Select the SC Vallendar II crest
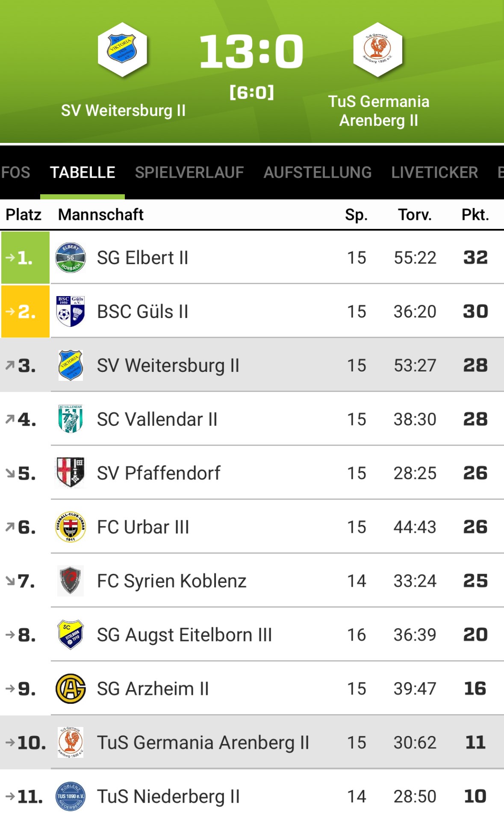Screen dimensions: 504x813 pos(71,419)
